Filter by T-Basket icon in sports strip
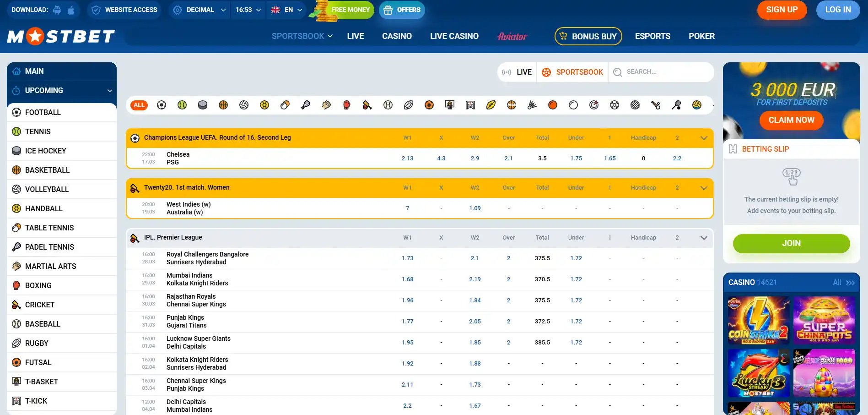 [x=450, y=105]
